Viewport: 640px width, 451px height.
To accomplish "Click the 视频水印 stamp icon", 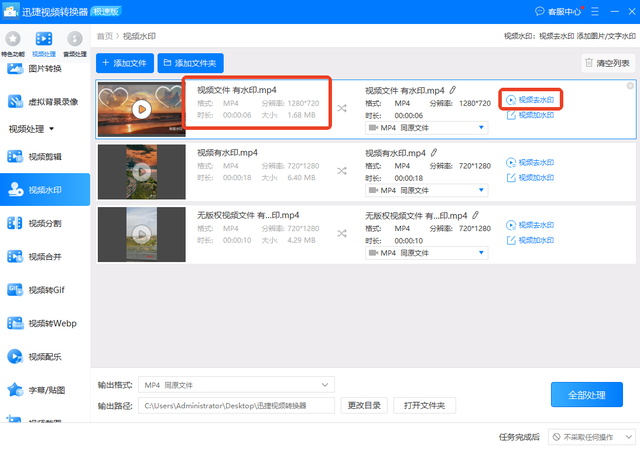I will tap(15, 189).
